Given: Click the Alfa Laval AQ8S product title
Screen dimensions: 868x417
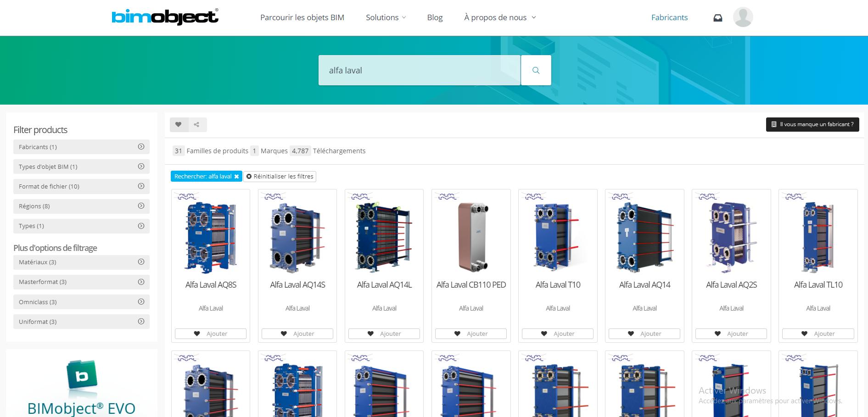Looking at the screenshot, I should pos(211,285).
